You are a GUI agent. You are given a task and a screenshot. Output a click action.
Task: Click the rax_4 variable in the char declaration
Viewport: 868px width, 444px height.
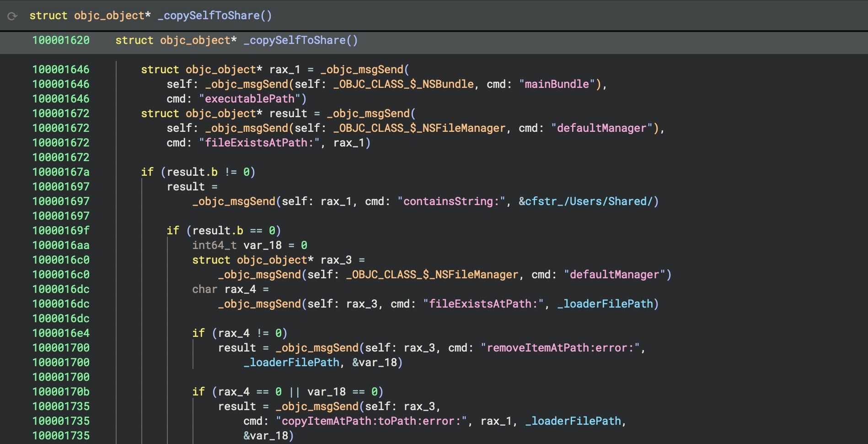[x=240, y=289]
